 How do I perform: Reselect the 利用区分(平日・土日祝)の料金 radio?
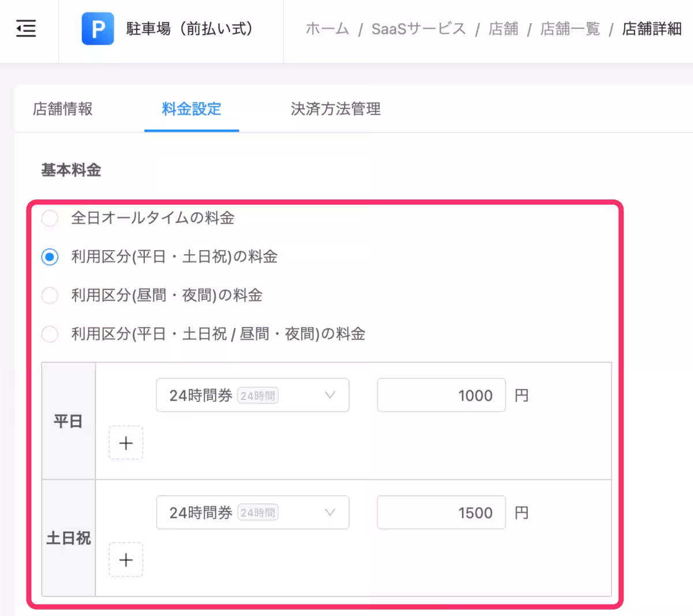[50, 257]
